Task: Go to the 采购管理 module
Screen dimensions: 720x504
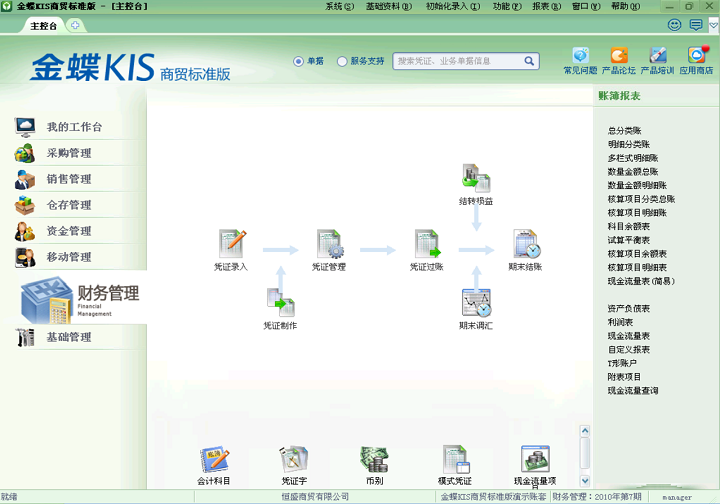Action: [x=68, y=153]
